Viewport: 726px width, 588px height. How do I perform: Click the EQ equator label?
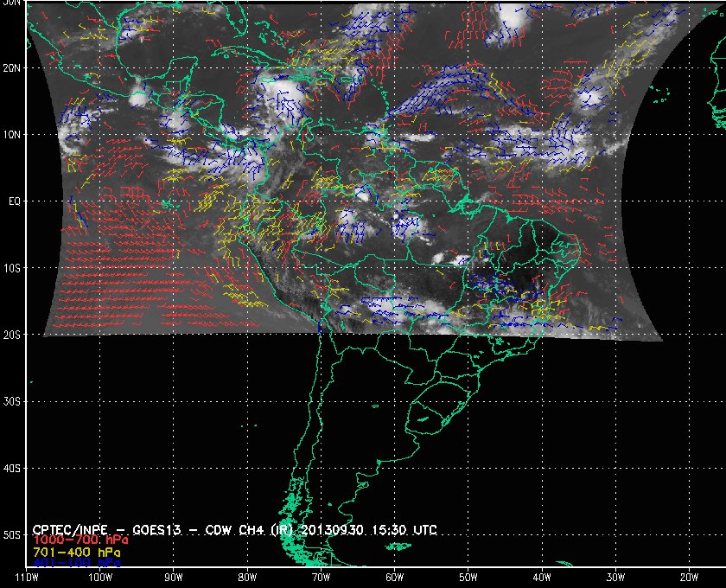(15, 201)
